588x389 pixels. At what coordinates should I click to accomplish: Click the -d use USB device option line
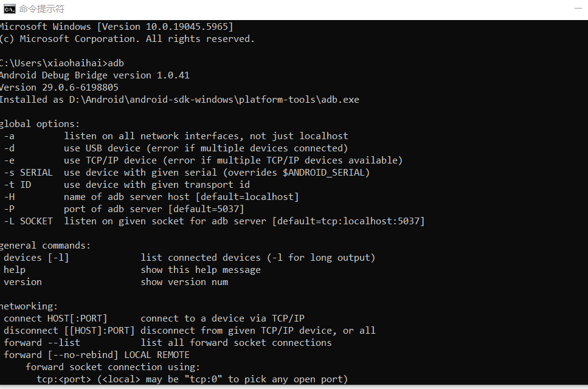coord(176,148)
